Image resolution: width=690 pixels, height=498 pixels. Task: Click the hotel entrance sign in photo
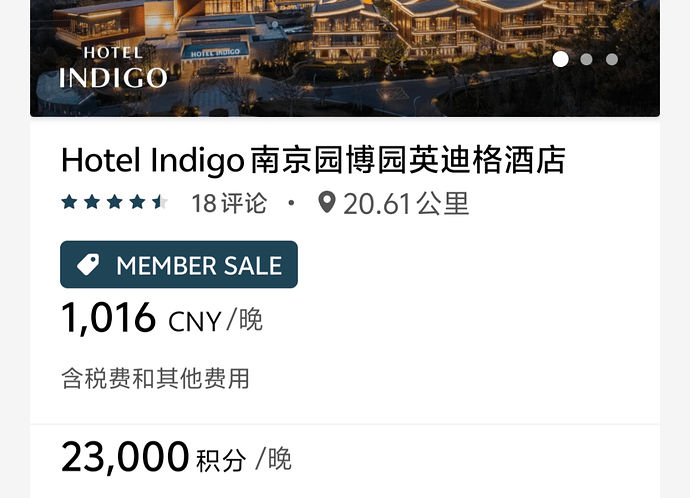(215, 53)
